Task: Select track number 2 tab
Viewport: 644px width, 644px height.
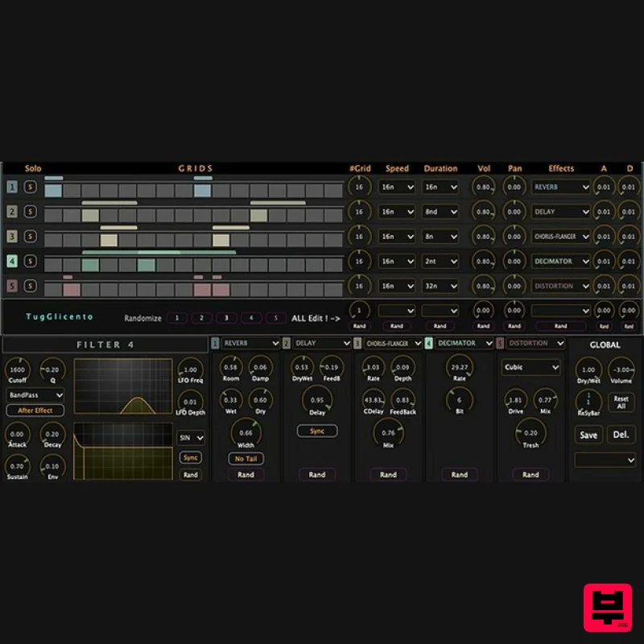Action: [x=12, y=212]
